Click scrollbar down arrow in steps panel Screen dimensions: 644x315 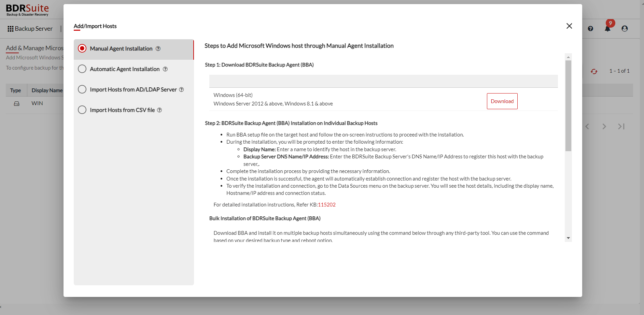pos(568,238)
